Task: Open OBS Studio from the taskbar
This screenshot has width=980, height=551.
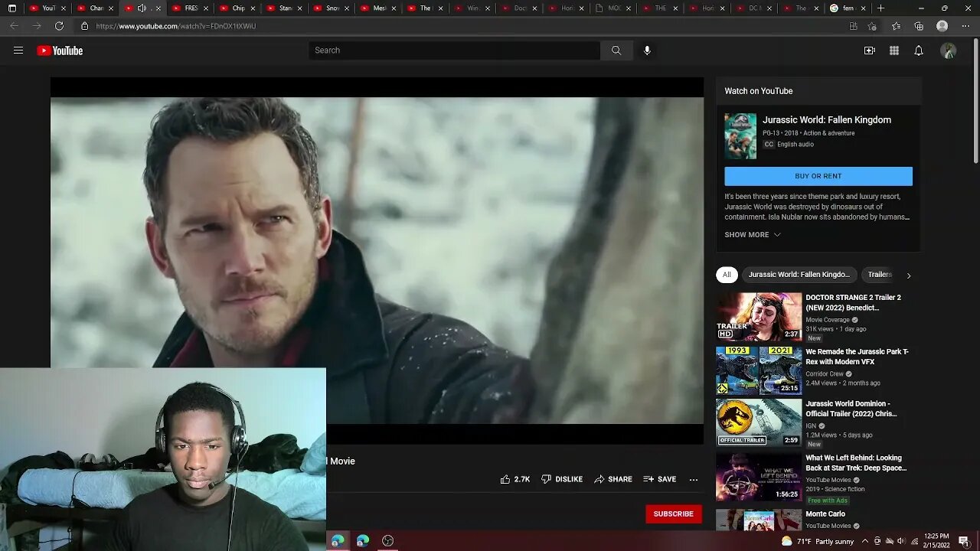Action: point(388,540)
